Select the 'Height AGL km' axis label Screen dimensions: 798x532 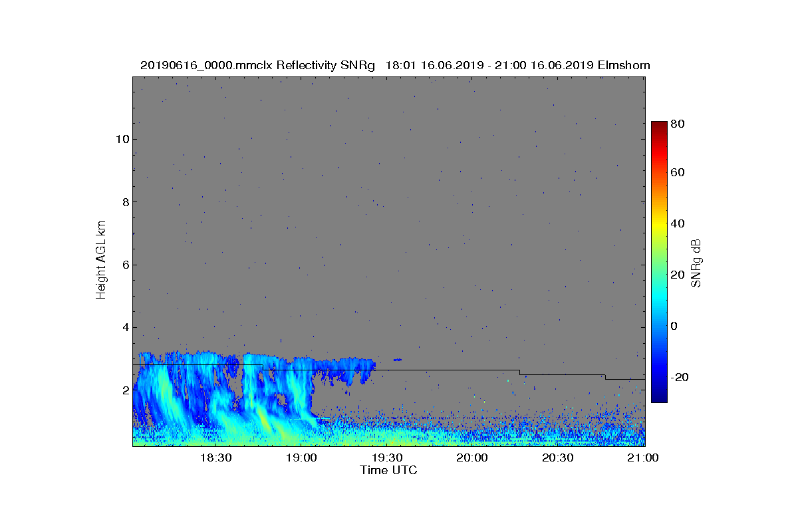point(101,260)
